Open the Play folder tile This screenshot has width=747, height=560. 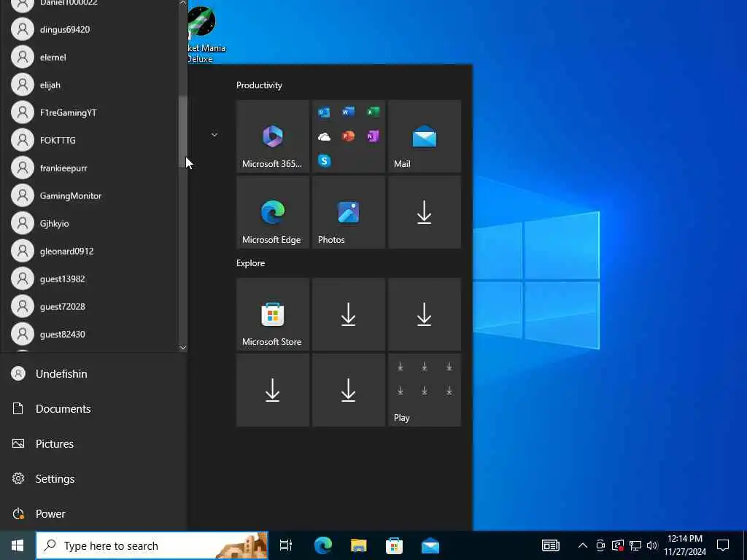[x=425, y=390]
